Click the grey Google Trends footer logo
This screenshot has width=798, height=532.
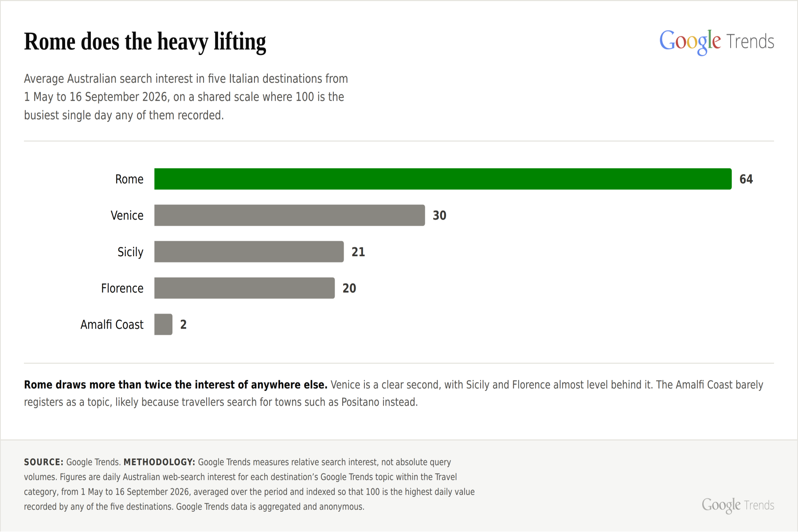click(738, 505)
